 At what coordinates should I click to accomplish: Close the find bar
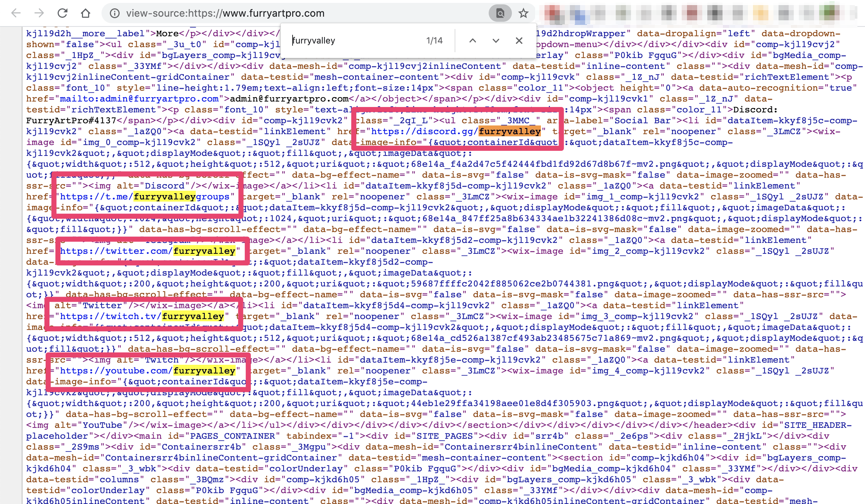pyautogui.click(x=519, y=41)
